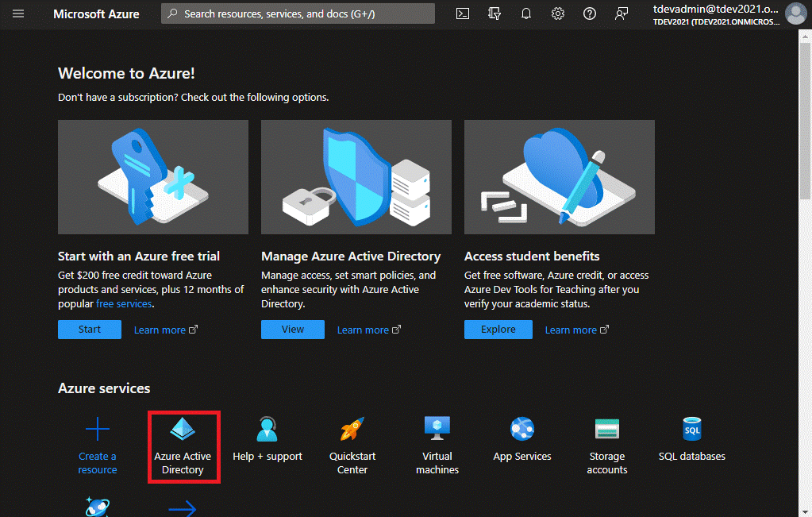Open the SQL databases icon

pos(692,429)
